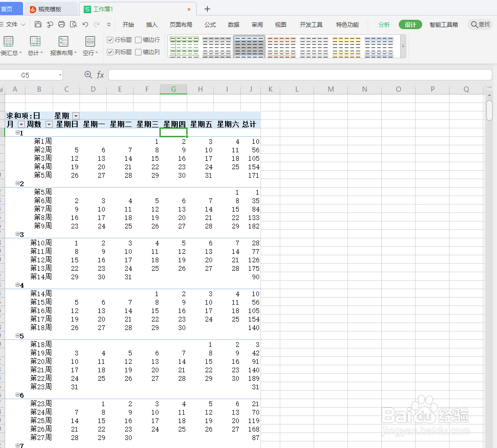The height and width of the screenshot is (448, 497).
Task: Collapse month 5 group
Action: 18,336
